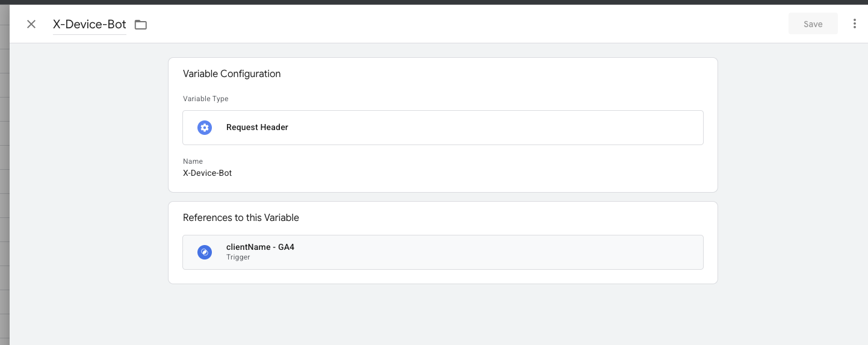Click the References to this Variable heading
Viewport: 868px width, 345px height.
(241, 218)
